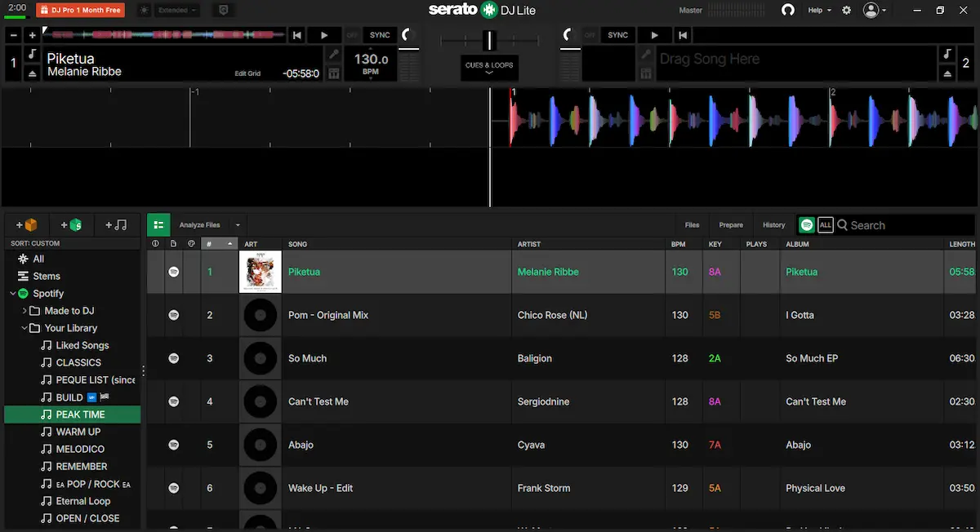Screen dimensions: 980x532
Task: Collapse the Spotify tree node
Action: 13,294
